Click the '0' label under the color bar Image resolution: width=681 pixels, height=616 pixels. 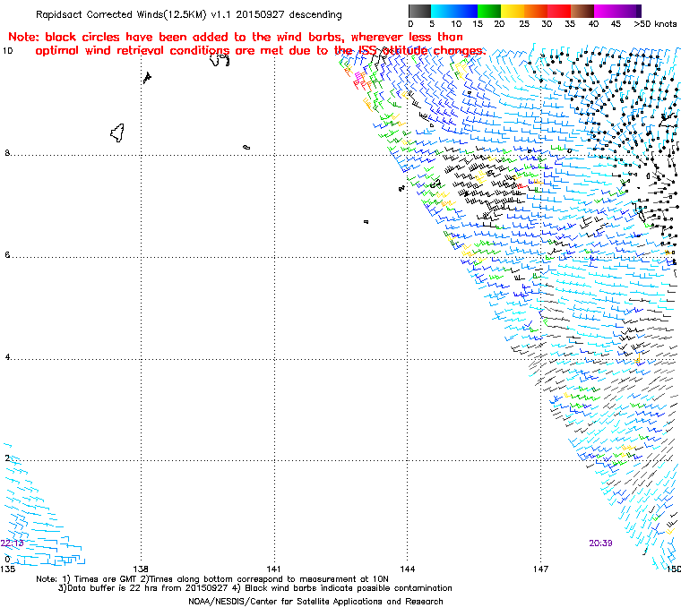tap(411, 24)
